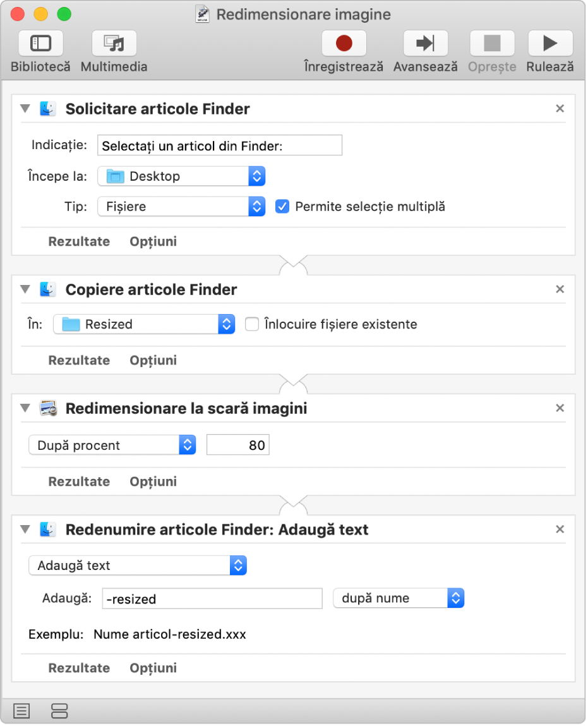Show the Multimedia browser
This screenshot has width=588, height=726.
[x=114, y=44]
